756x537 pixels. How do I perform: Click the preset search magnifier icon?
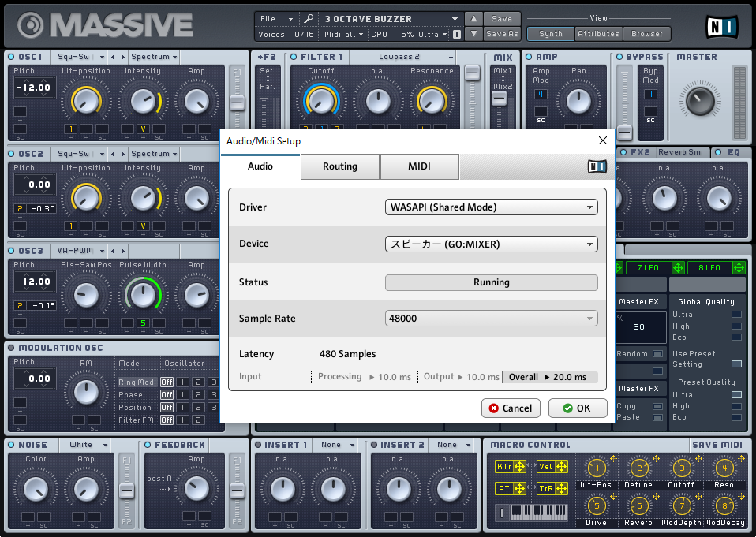(309, 19)
